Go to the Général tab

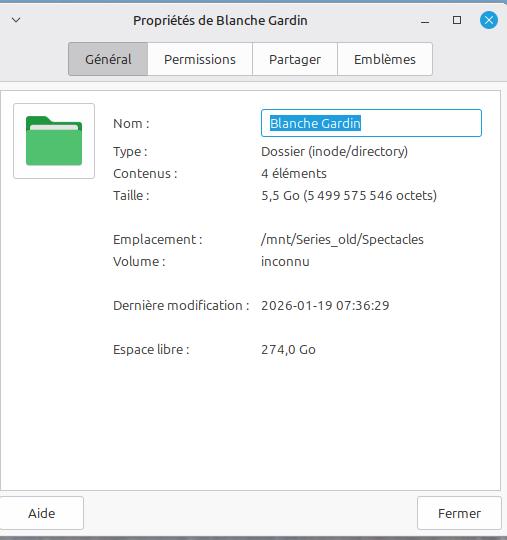click(x=108, y=59)
